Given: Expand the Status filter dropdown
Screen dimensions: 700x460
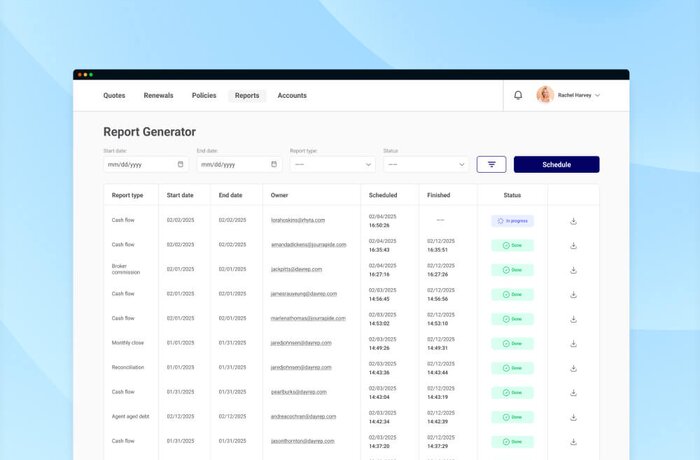Looking at the screenshot, I should tap(425, 164).
